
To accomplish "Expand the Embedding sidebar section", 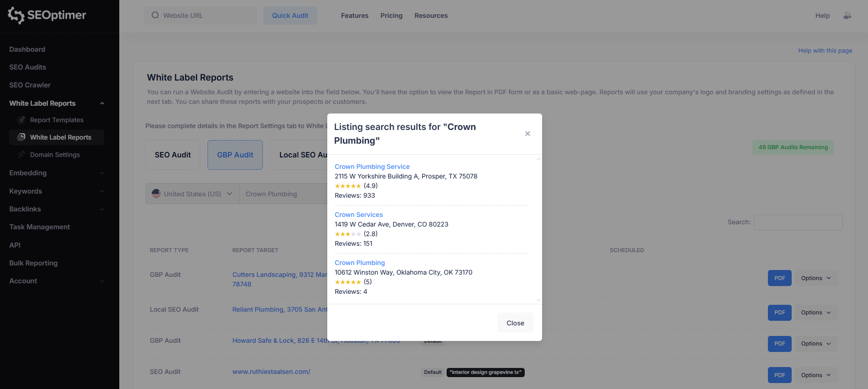I will coord(102,173).
